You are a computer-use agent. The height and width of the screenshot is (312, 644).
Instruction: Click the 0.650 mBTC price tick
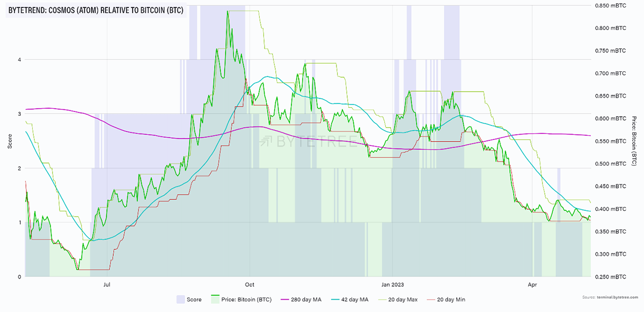pyautogui.click(x=611, y=96)
